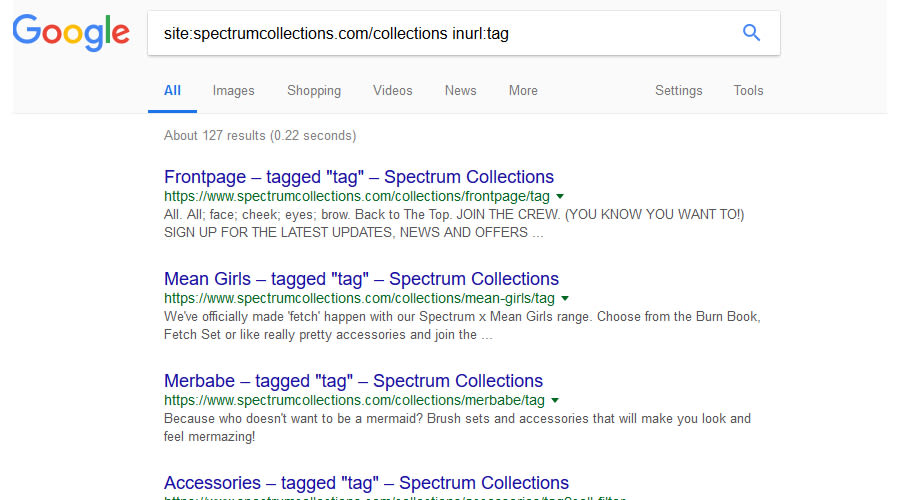Open the search Tools options

pyautogui.click(x=748, y=91)
